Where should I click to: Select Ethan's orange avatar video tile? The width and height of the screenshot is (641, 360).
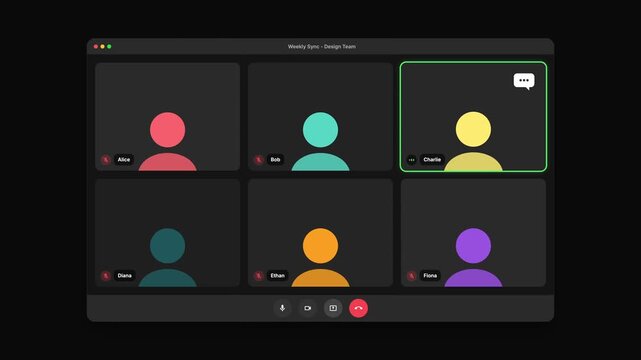(x=320, y=233)
